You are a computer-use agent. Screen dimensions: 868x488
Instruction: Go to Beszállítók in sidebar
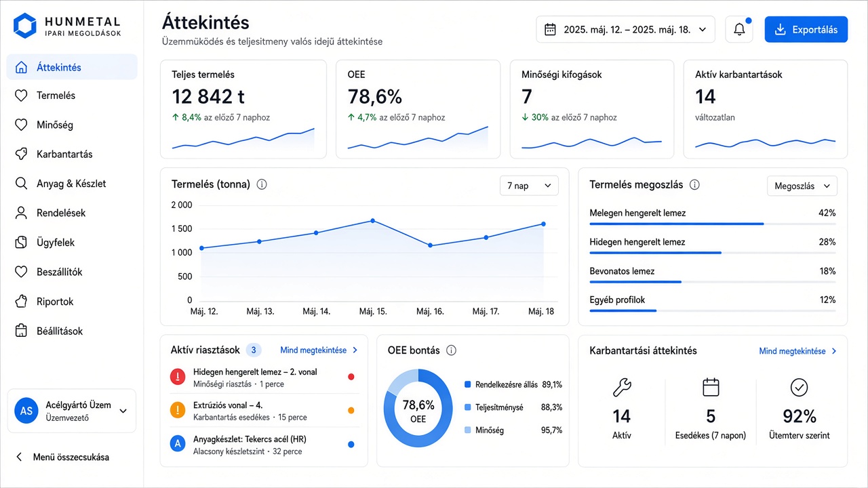pyautogui.click(x=72, y=272)
